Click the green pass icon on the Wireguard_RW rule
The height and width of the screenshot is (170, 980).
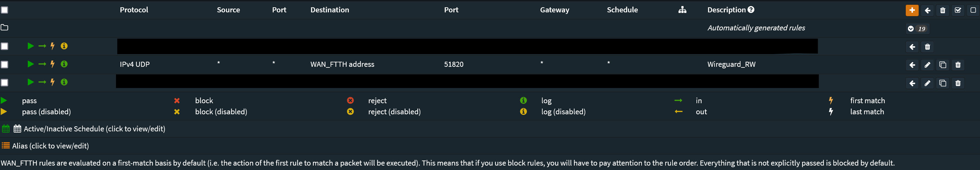(30, 64)
